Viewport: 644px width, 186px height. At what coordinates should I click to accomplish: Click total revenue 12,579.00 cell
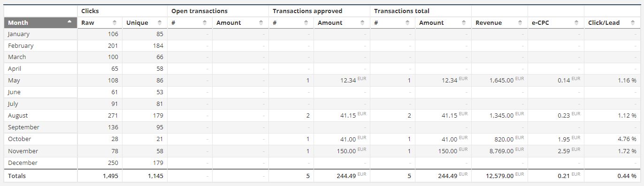tap(499, 176)
